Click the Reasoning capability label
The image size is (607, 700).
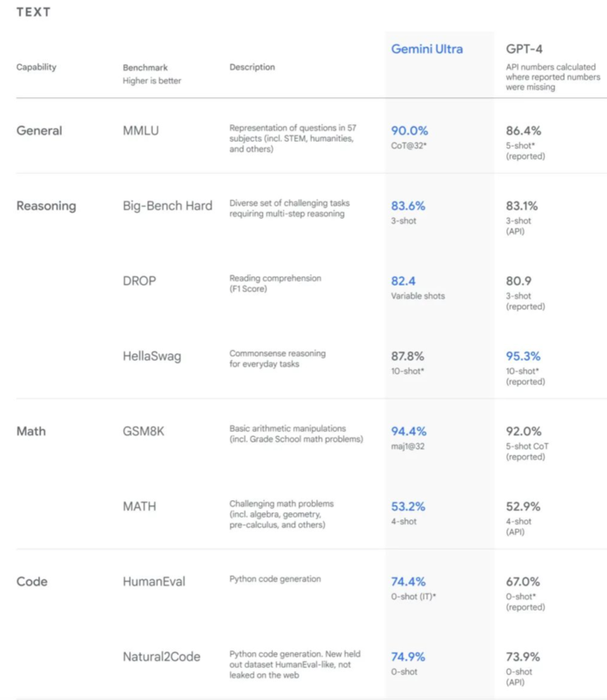46,206
